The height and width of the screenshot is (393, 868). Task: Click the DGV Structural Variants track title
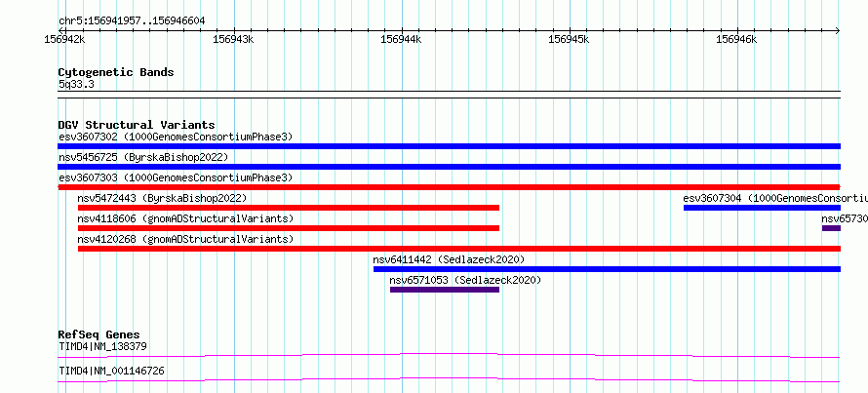(137, 125)
